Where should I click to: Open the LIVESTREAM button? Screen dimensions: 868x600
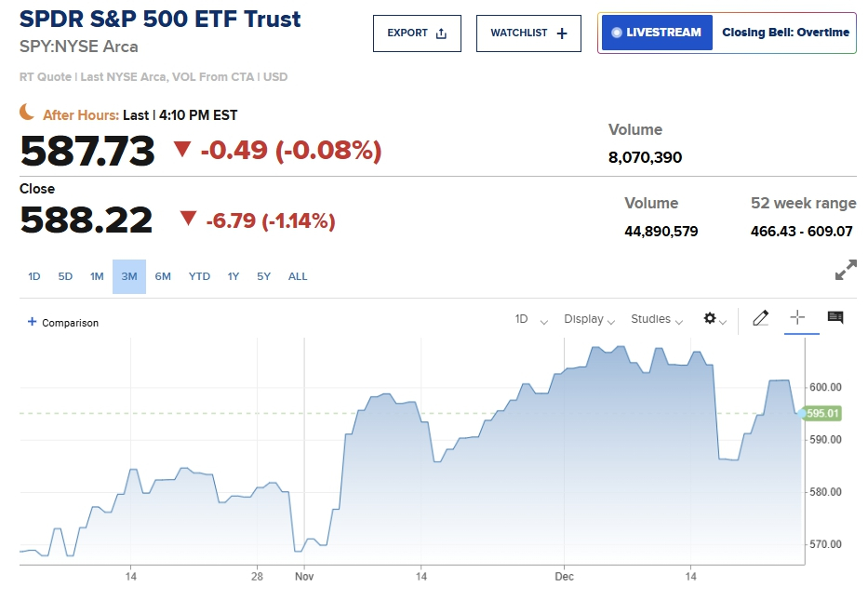[657, 33]
